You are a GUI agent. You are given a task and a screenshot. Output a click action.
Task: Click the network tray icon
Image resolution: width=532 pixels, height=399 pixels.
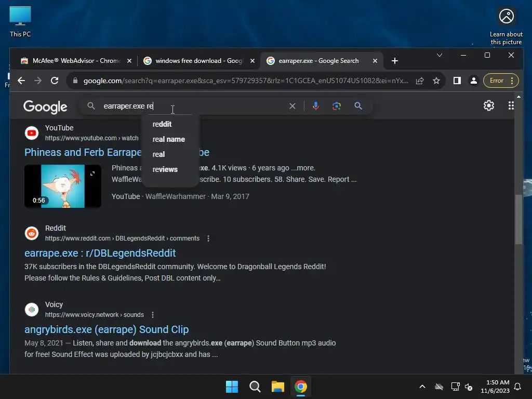(455, 387)
